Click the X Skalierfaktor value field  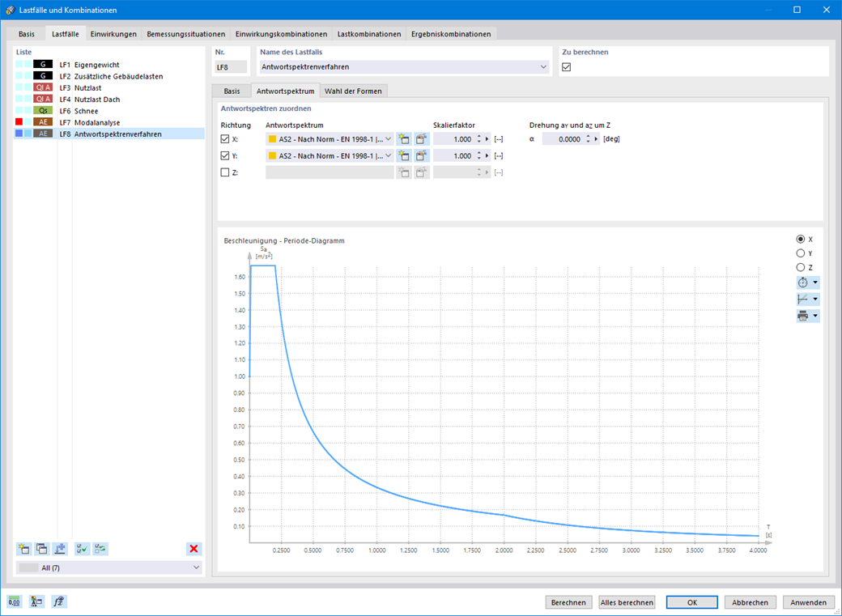click(x=453, y=139)
